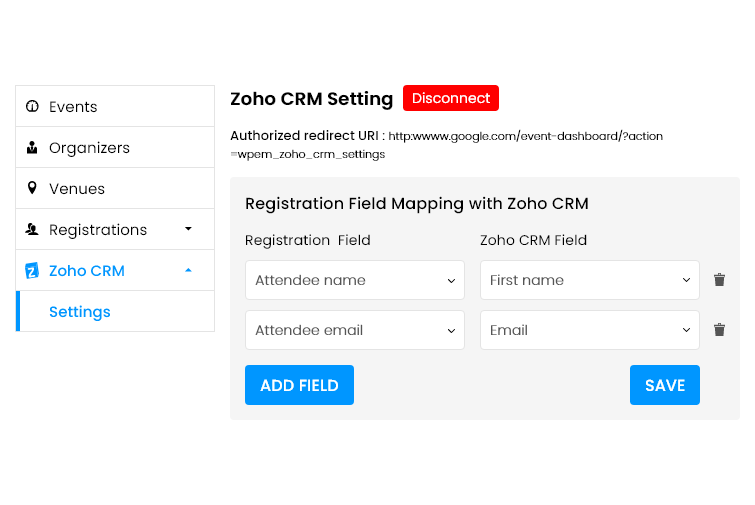The width and height of the screenshot is (755, 505).
Task: Open the Settings submenu item
Action: [x=115, y=311]
